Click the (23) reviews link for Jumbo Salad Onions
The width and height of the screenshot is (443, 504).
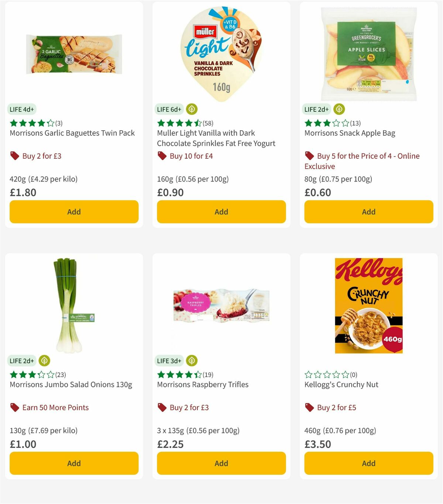60,374
